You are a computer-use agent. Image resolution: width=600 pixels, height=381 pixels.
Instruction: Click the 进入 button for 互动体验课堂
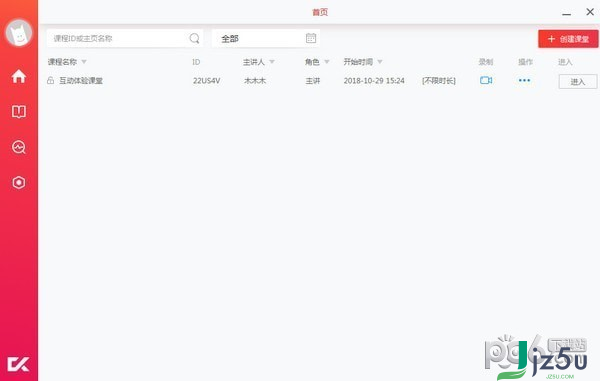point(577,81)
